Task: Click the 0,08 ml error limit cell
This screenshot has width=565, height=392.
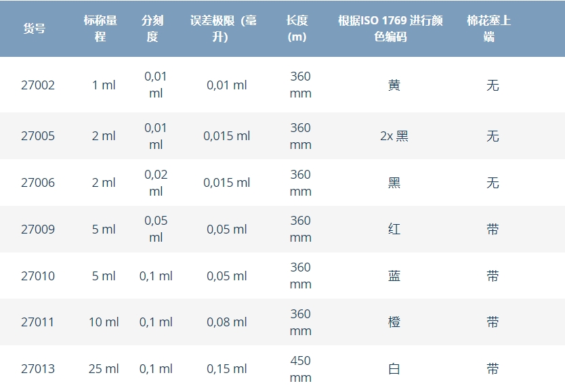Action: click(x=227, y=322)
